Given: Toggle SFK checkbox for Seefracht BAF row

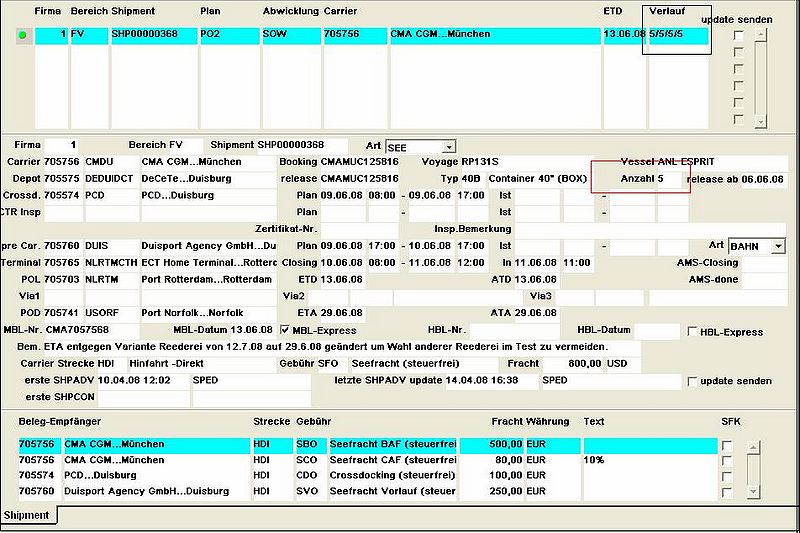Looking at the screenshot, I should point(727,446).
